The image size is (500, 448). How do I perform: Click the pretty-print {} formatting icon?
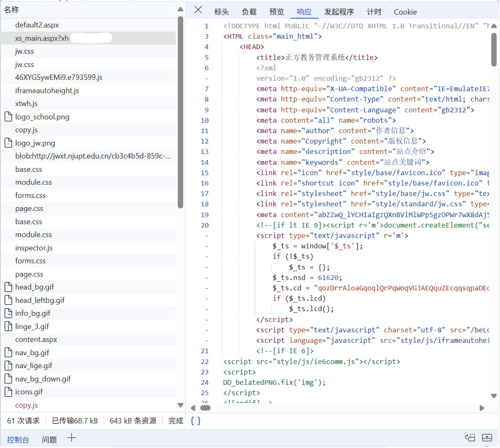click(x=195, y=421)
